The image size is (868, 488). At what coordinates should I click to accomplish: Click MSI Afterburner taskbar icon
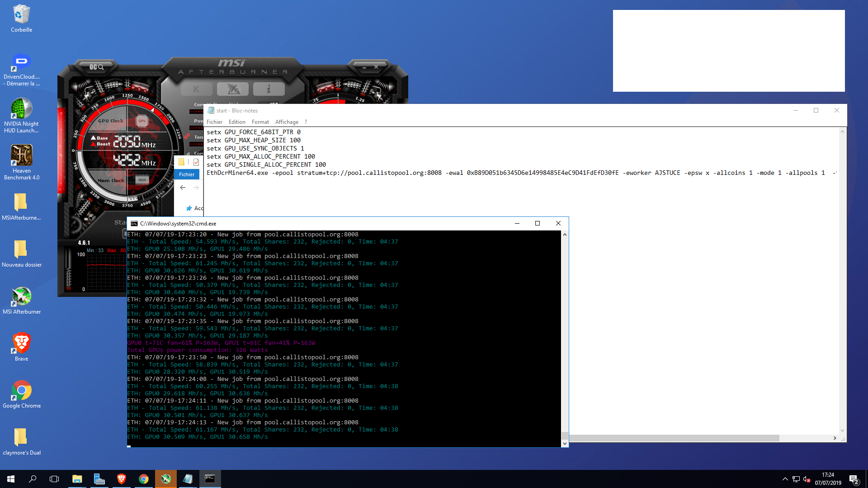[165, 479]
